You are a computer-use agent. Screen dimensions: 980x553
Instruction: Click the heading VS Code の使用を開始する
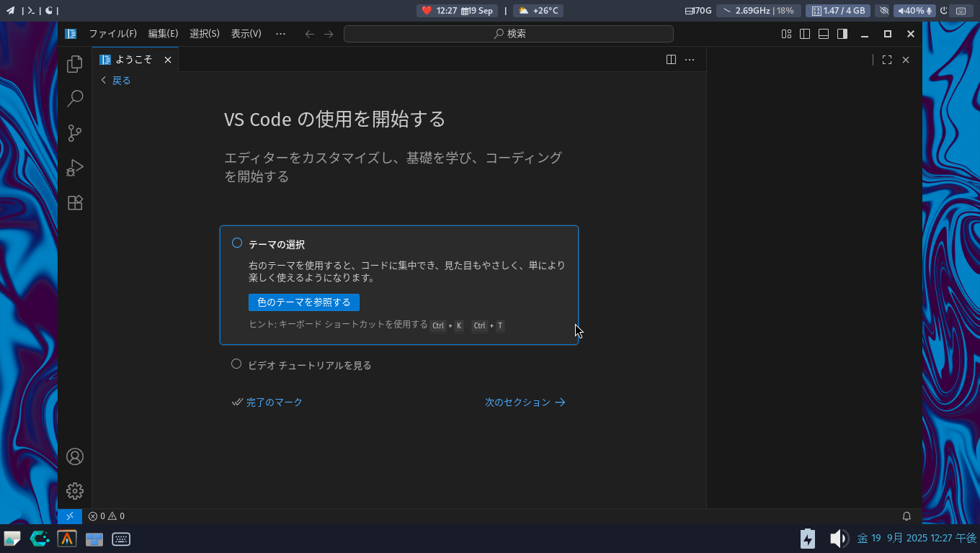[x=335, y=119]
